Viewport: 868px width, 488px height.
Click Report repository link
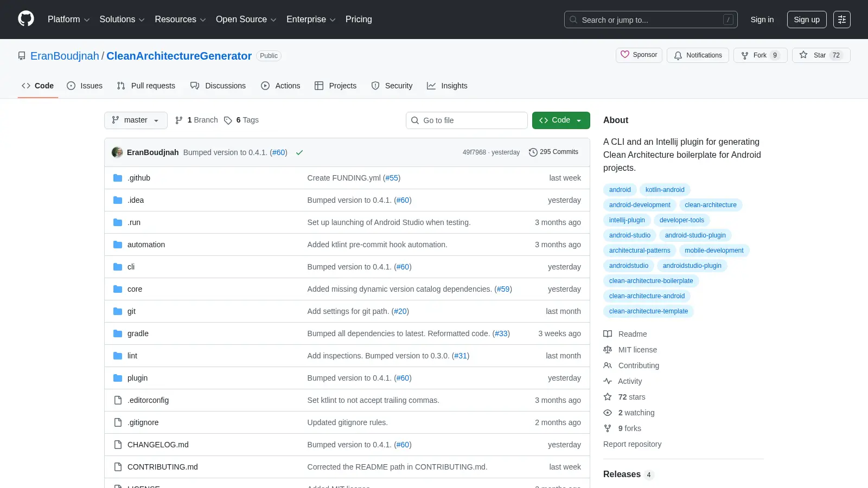tap(632, 444)
